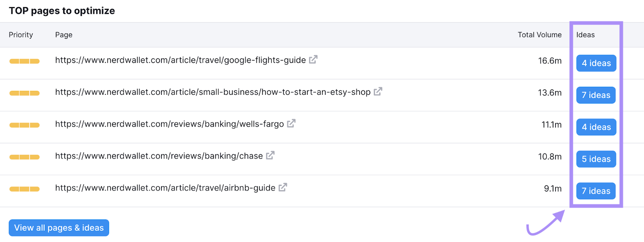Click the chase banking review URL

pos(159,156)
